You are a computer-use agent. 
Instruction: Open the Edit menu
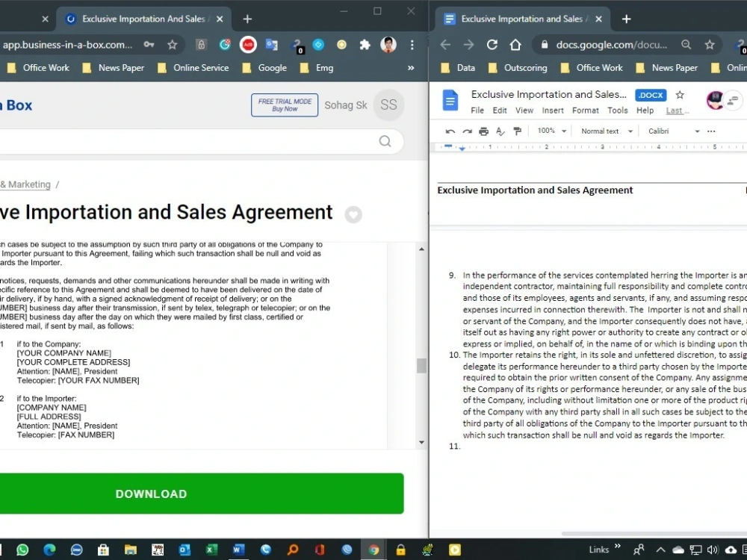pyautogui.click(x=500, y=111)
